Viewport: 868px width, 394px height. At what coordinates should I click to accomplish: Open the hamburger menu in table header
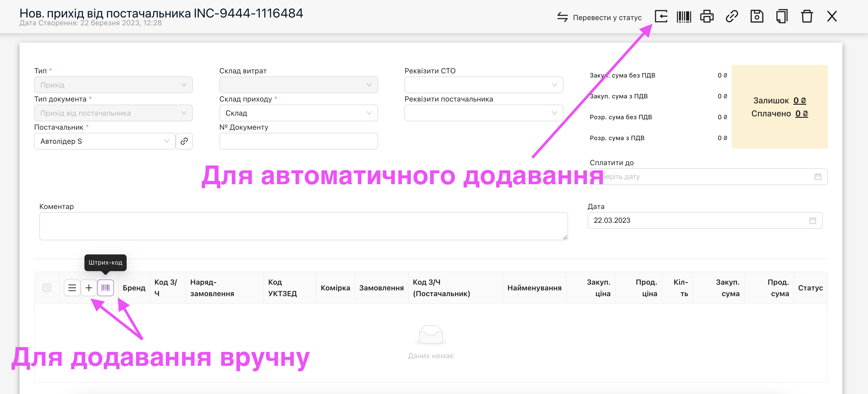[72, 288]
